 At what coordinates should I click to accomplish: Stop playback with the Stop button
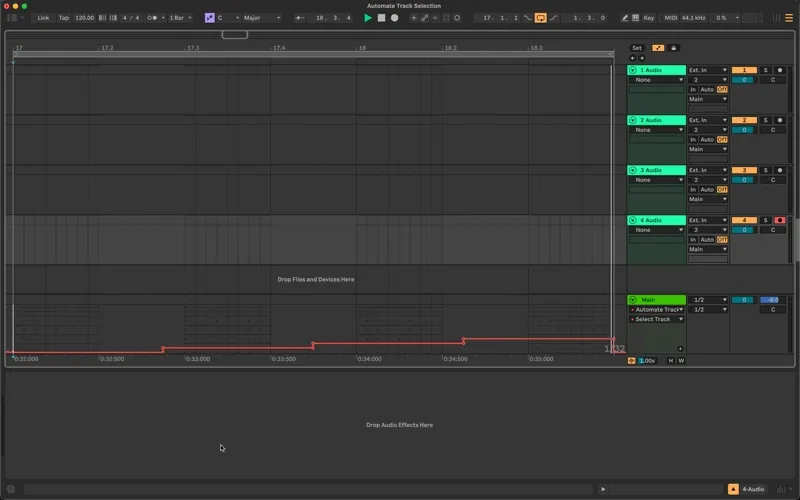(381, 18)
